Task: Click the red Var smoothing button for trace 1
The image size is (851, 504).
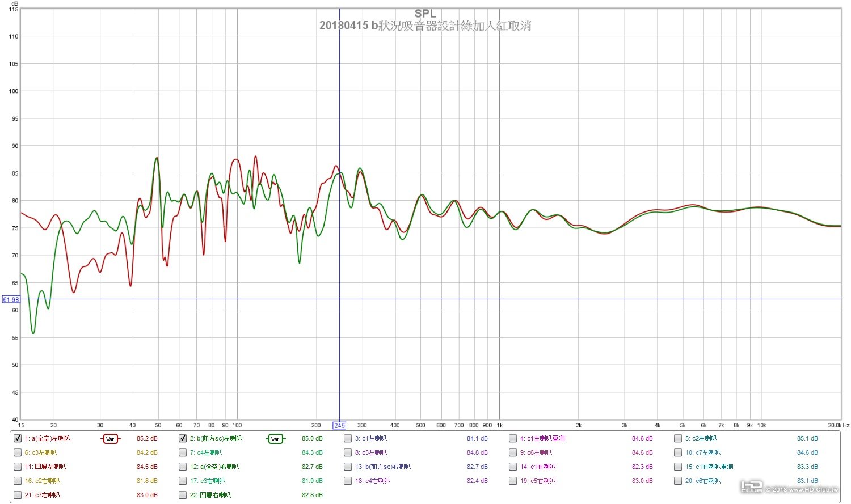Action: coord(110,439)
